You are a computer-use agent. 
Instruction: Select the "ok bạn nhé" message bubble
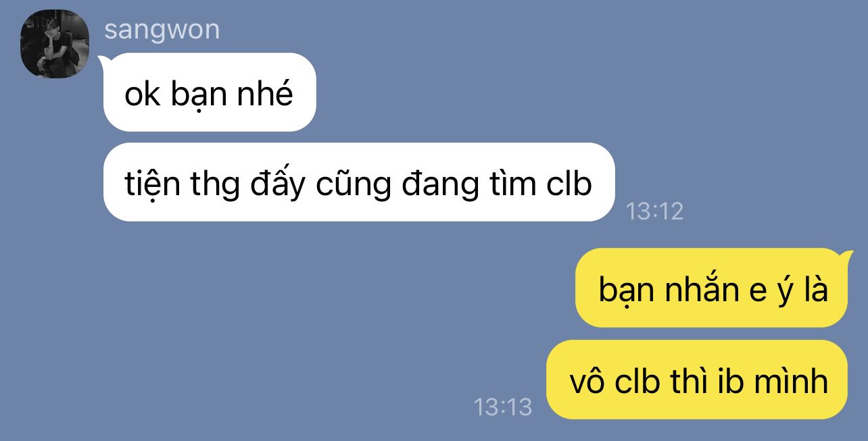[x=210, y=92]
